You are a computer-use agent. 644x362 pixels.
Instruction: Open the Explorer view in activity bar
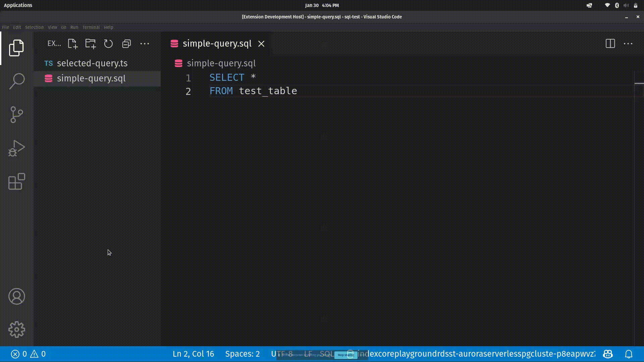[x=16, y=48]
